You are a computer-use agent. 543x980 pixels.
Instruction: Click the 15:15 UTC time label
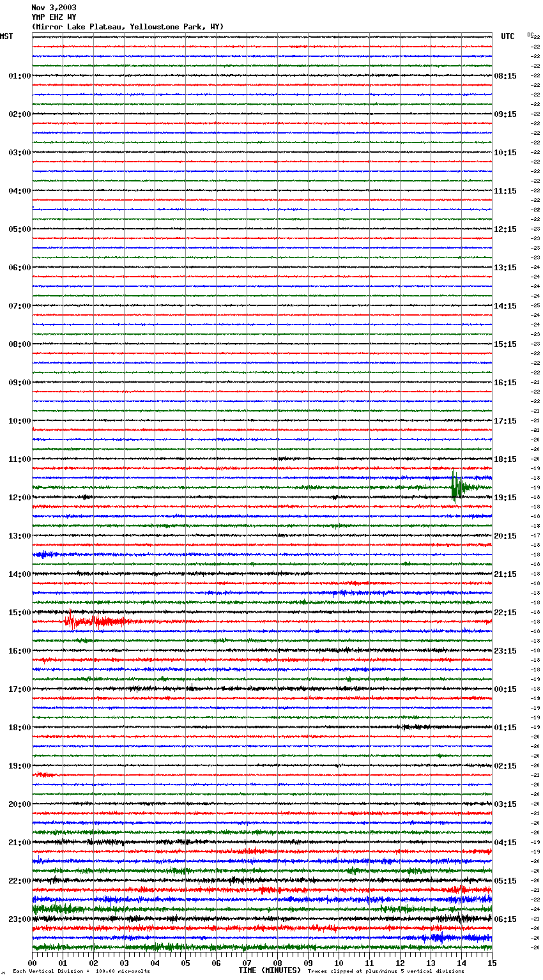pos(505,344)
